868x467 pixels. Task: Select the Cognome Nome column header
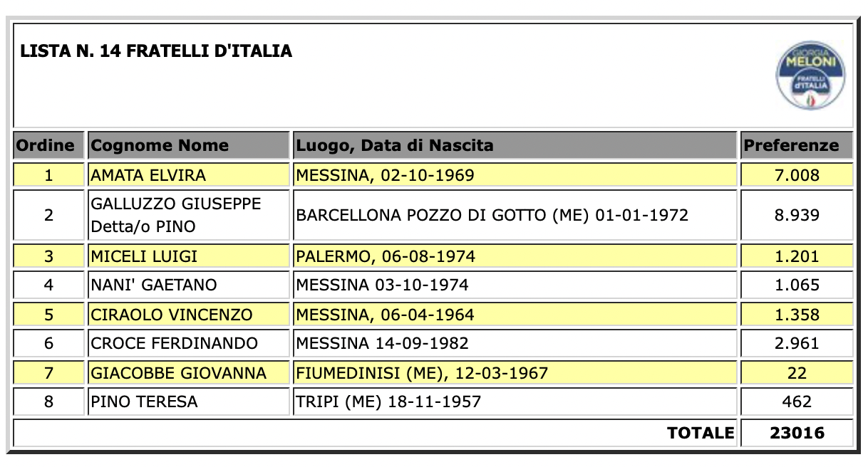pos(189,145)
